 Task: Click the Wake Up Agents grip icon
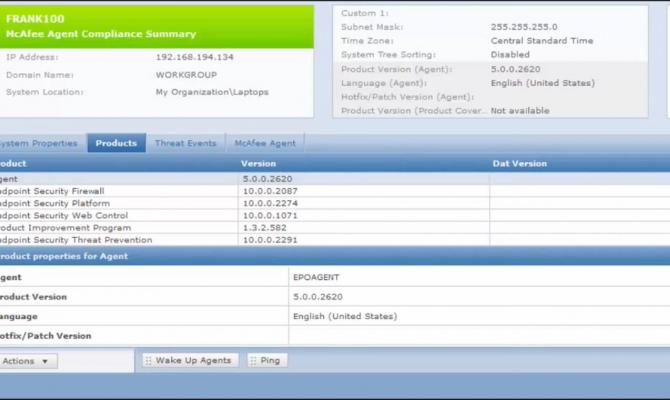click(x=148, y=361)
